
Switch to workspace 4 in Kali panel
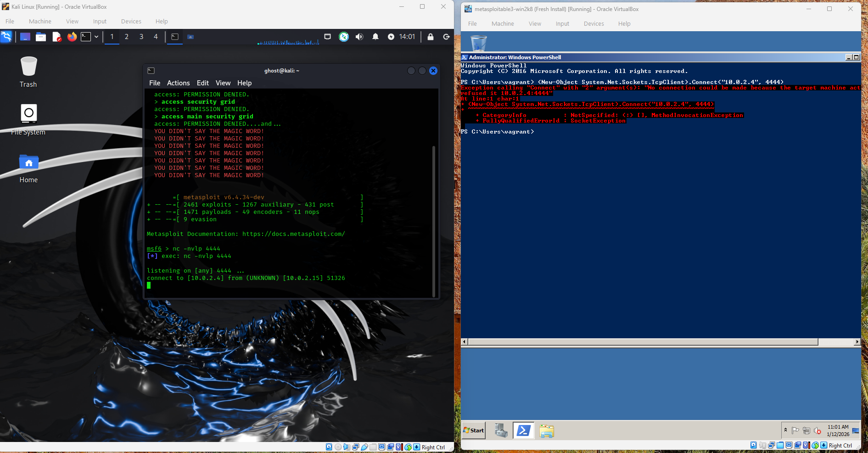156,37
